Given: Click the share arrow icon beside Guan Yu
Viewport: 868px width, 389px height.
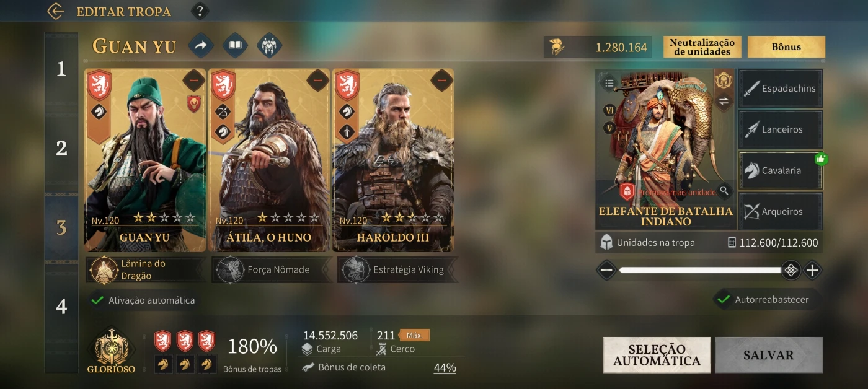Looking at the screenshot, I should point(201,45).
